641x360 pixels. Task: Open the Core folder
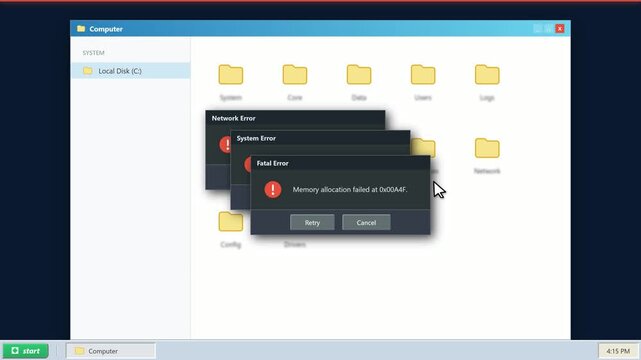(295, 75)
